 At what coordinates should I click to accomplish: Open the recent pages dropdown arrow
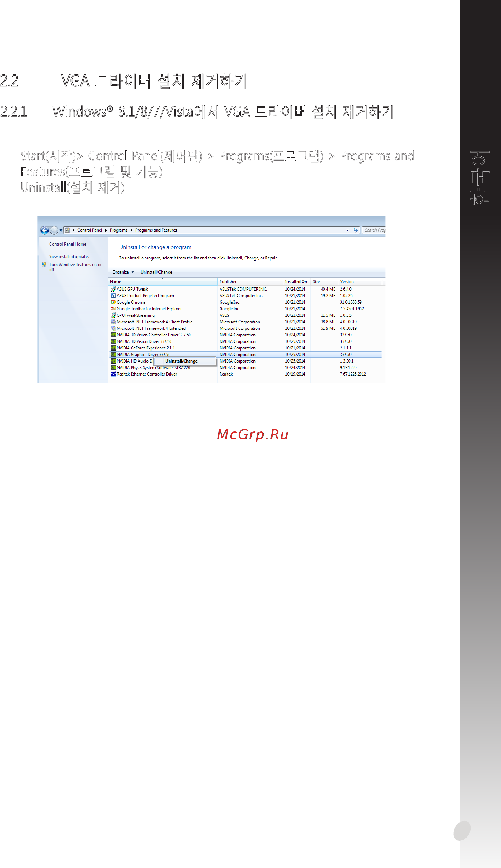[x=61, y=230]
